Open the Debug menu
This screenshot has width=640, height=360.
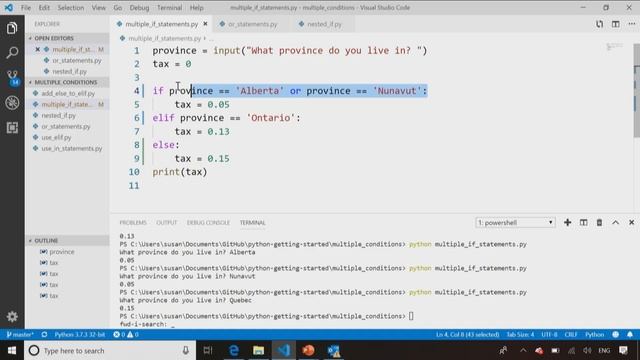click(x=139, y=7)
